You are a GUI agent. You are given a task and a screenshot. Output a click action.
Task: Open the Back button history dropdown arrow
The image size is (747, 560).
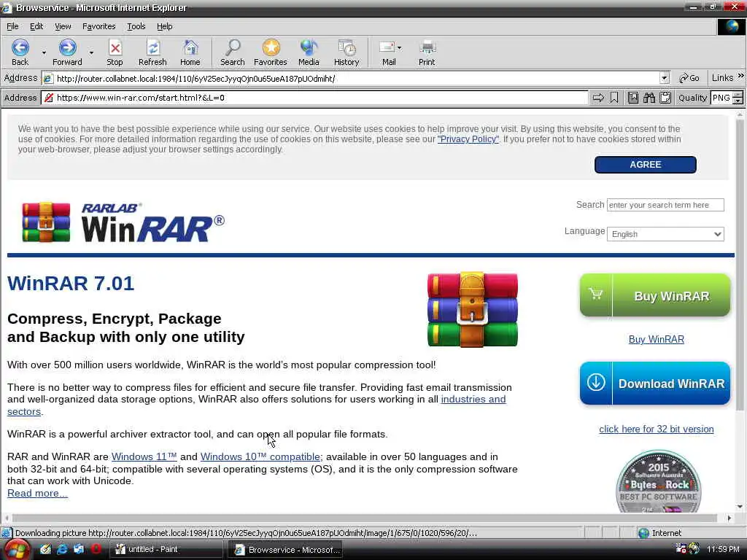(44, 52)
